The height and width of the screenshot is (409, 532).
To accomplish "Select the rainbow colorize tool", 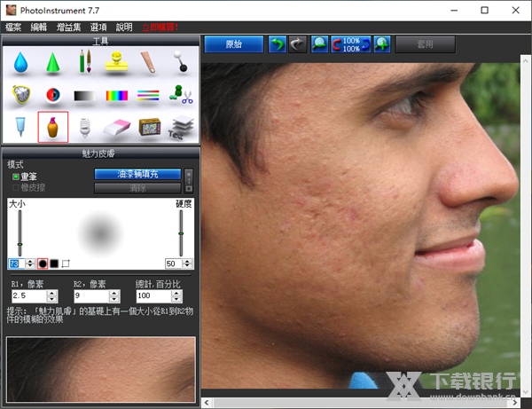I will (117, 95).
